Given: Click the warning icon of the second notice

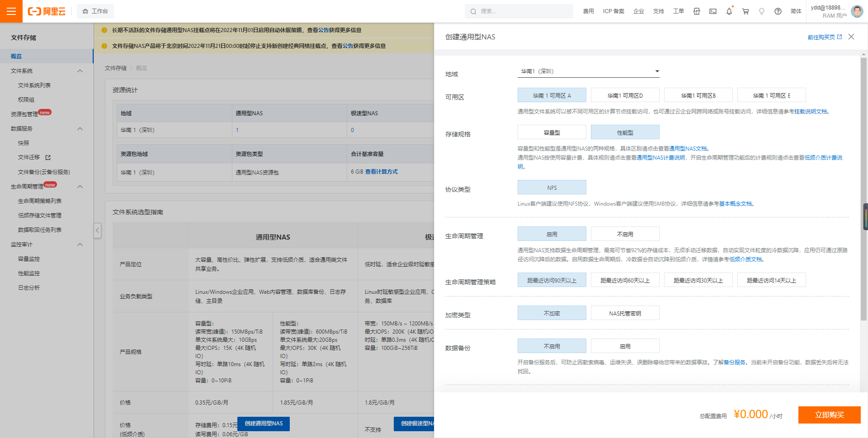Looking at the screenshot, I should pos(104,46).
